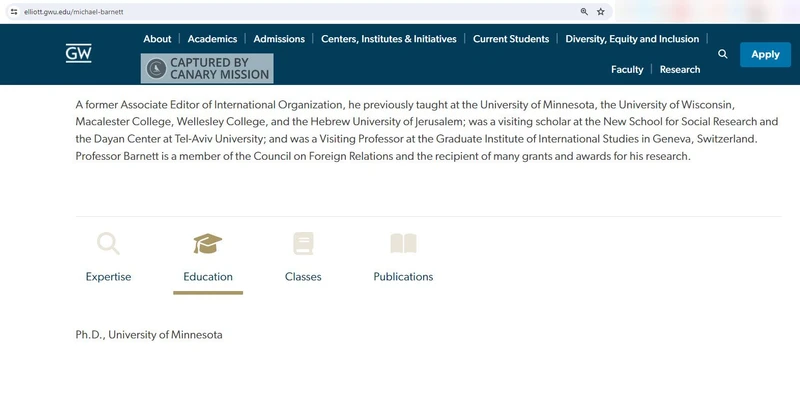
Task: View site information icon in address bar
Action: click(14, 11)
